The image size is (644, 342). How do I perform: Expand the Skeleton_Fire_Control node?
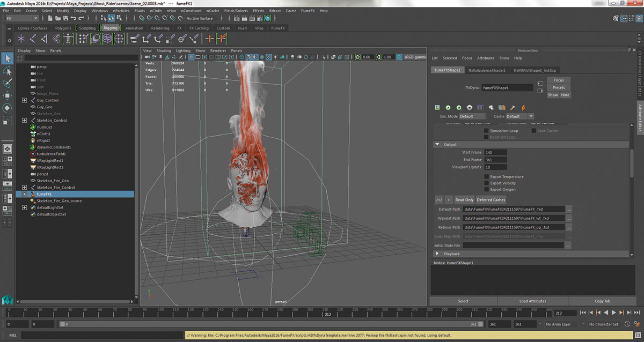click(24, 188)
